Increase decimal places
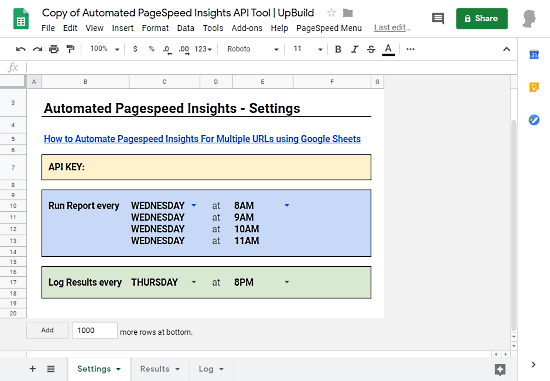Screen dimensions: 550x381 [184, 49]
